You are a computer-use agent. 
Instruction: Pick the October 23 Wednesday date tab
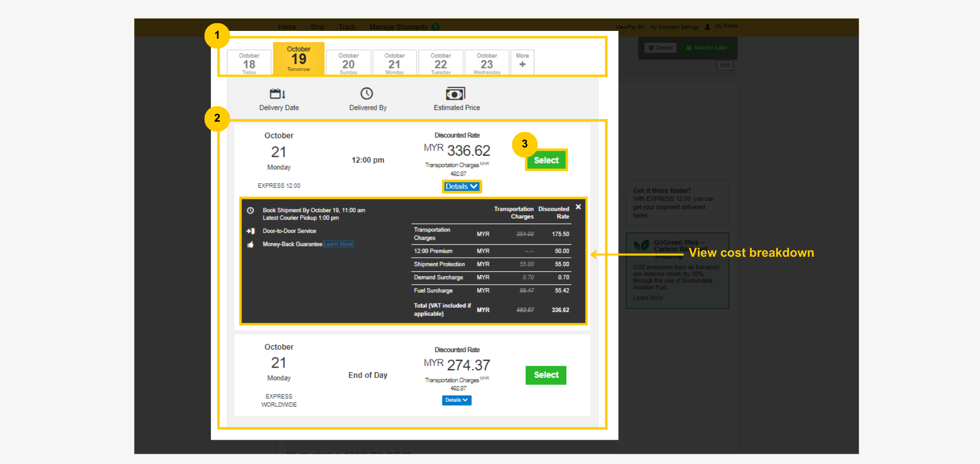[487, 63]
